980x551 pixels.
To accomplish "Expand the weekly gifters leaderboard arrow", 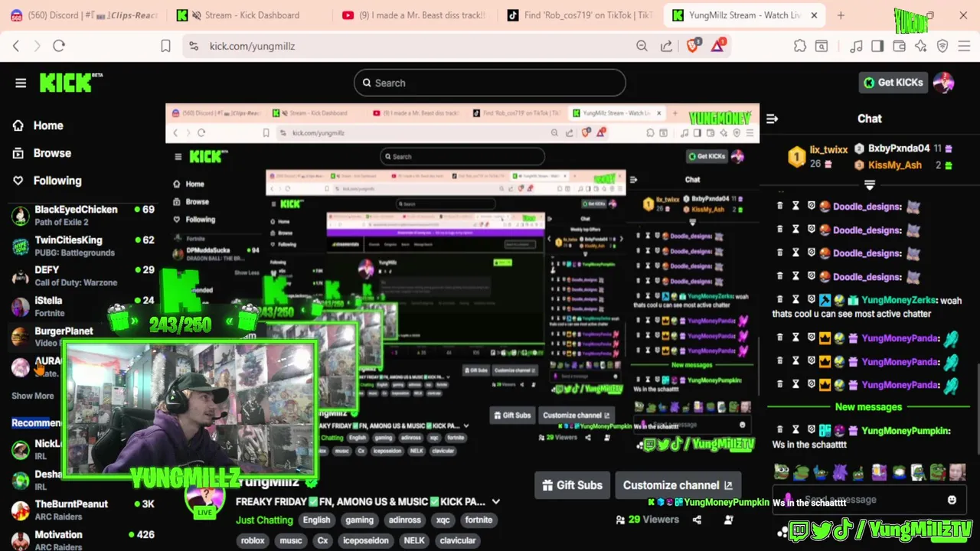I will click(x=870, y=185).
